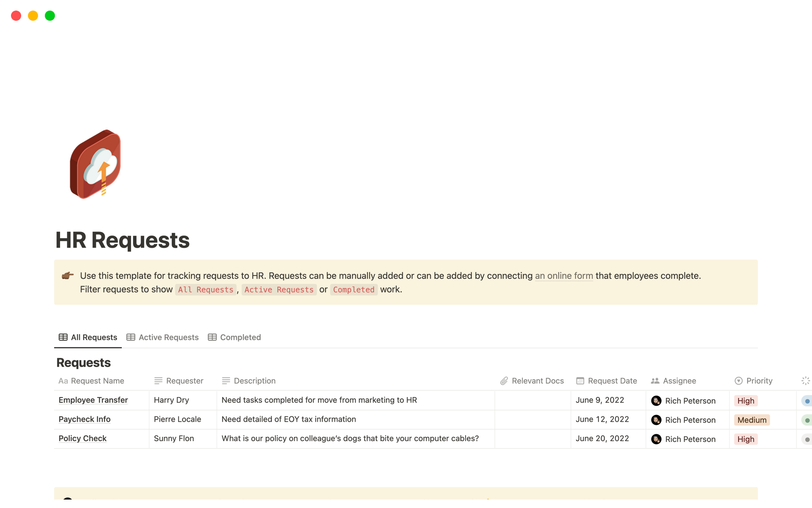The image size is (812, 508).
Task: Click the status spinner column icon
Action: coord(805,381)
